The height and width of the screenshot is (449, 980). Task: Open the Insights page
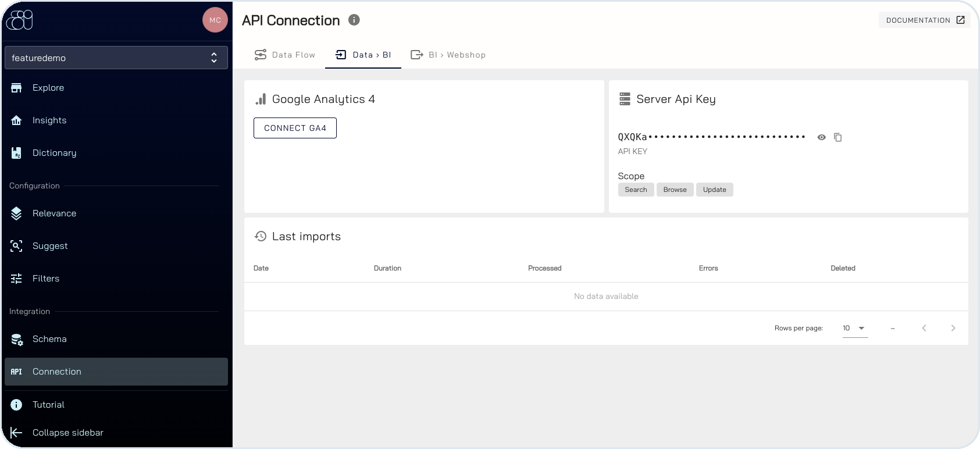tap(116, 120)
